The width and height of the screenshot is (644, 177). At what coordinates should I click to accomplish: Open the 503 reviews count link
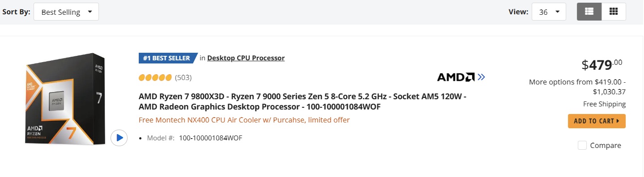(x=183, y=77)
